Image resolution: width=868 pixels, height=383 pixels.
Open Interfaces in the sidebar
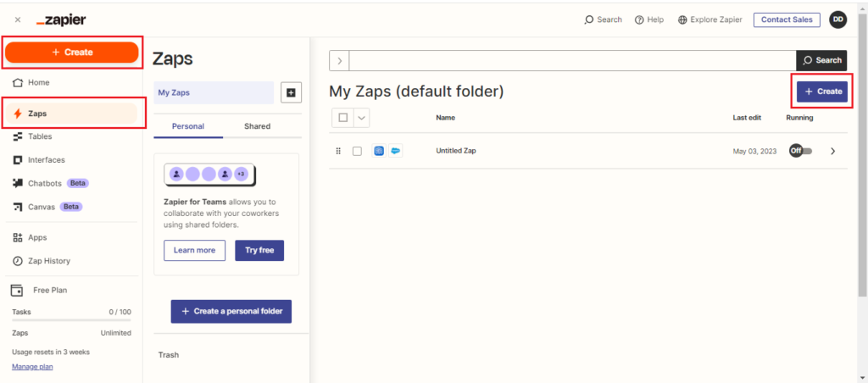[72, 160]
